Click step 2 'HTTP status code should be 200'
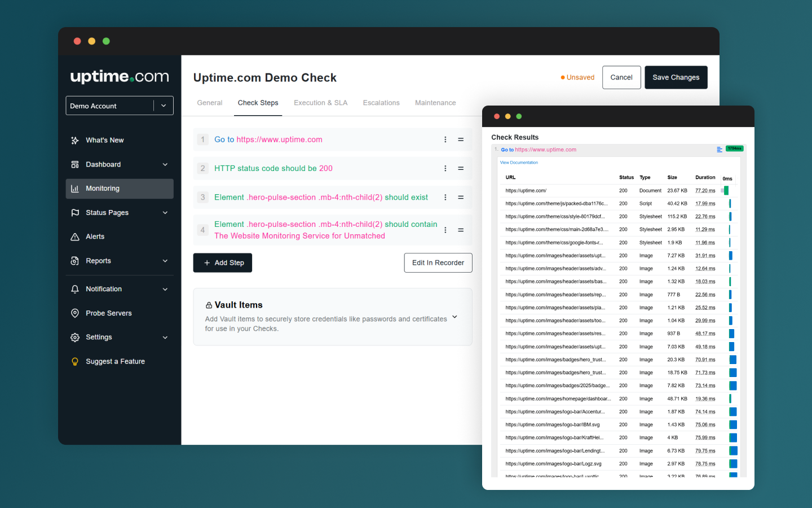This screenshot has width=812, height=508. pyautogui.click(x=273, y=168)
